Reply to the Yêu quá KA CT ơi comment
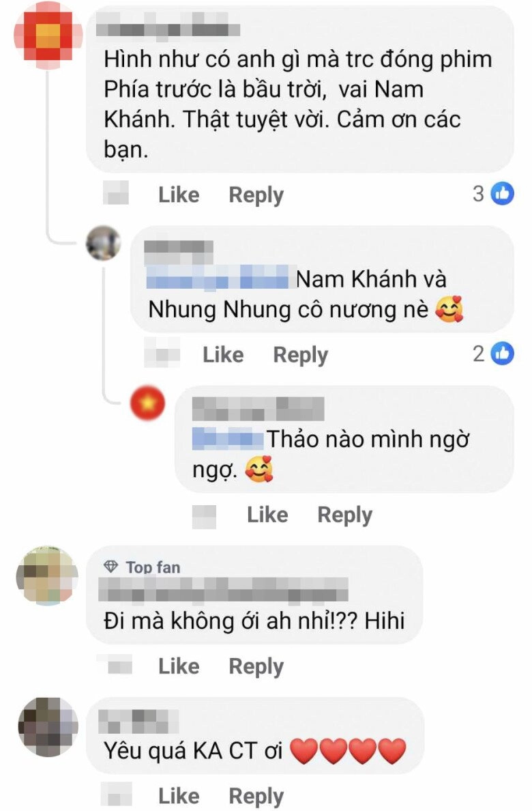The image size is (532, 811). tap(256, 796)
